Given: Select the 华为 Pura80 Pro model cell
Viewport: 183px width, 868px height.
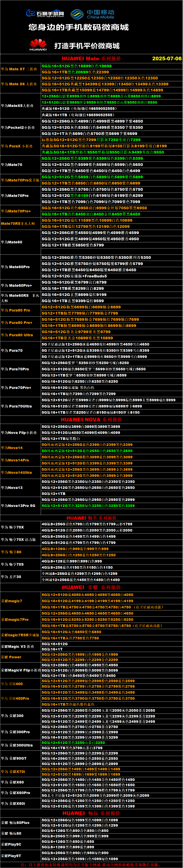Looking at the screenshot, I should [x=21, y=310].
